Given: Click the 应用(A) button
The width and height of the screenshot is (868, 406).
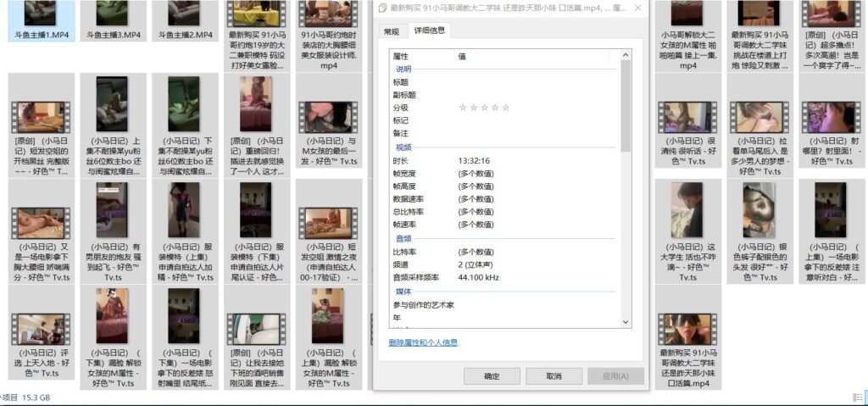Looking at the screenshot, I should click(615, 375).
